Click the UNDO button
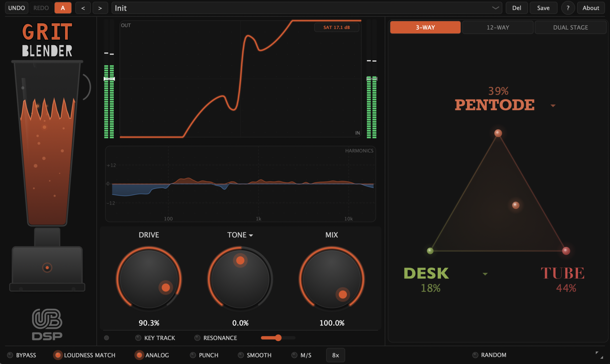610x364 pixels. (x=16, y=8)
